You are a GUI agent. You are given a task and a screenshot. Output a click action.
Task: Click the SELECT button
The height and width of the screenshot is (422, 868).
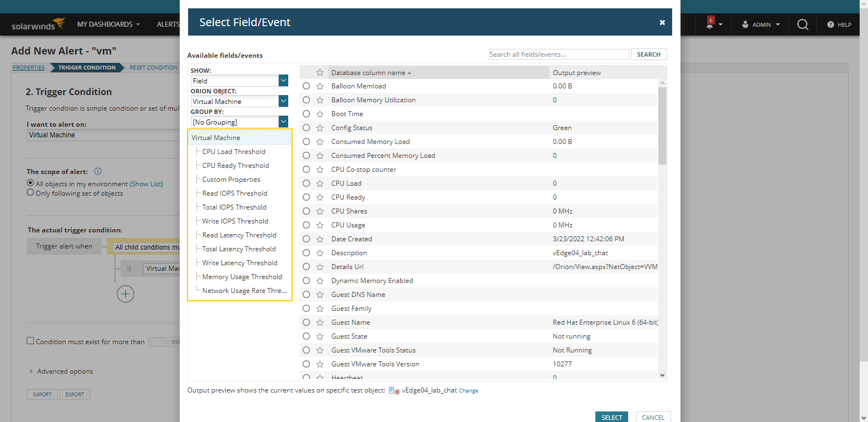tap(611, 418)
